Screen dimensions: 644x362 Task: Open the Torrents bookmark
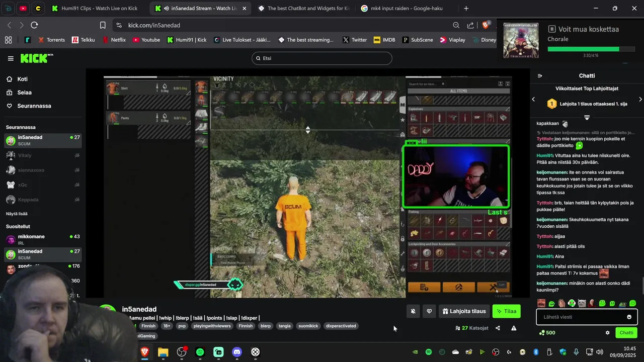[52, 40]
